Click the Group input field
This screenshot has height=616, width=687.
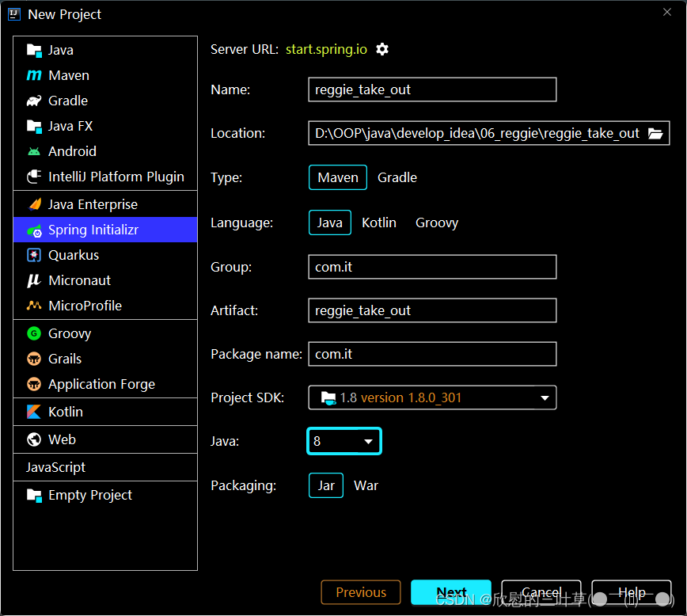tap(432, 267)
